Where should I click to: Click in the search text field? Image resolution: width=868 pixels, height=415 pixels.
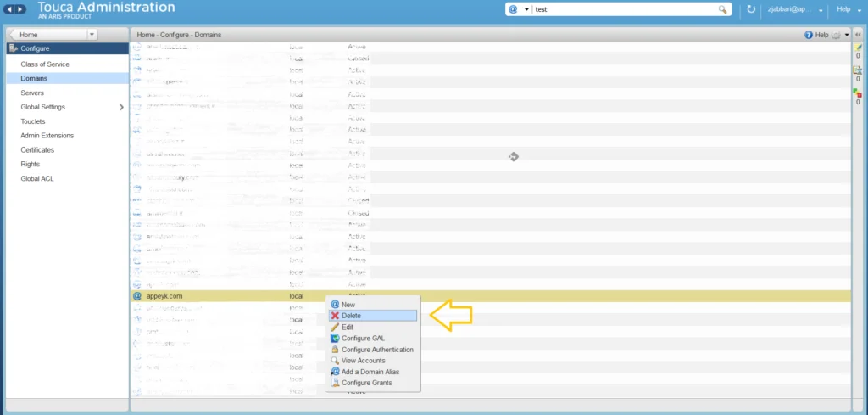click(625, 9)
